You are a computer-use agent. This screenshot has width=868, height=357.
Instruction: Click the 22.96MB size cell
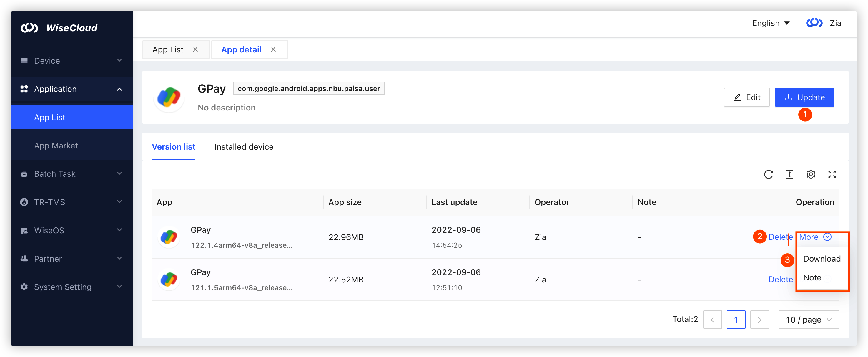click(346, 237)
